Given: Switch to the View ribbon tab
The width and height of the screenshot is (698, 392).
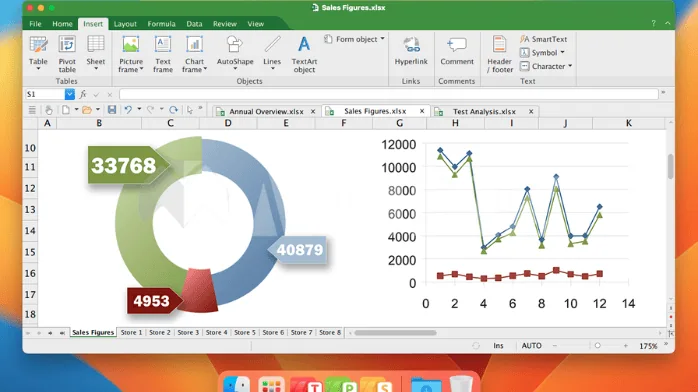Looking at the screenshot, I should pyautogui.click(x=256, y=24).
